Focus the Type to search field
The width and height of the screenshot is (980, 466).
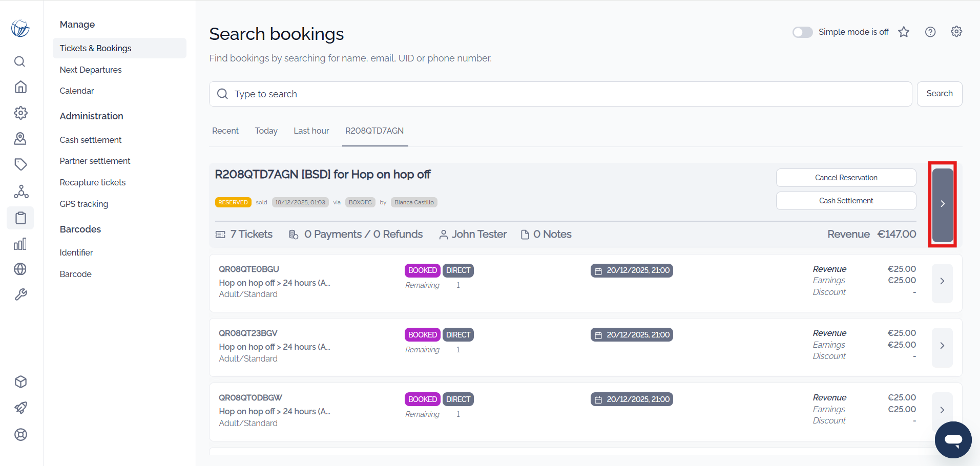pos(560,94)
